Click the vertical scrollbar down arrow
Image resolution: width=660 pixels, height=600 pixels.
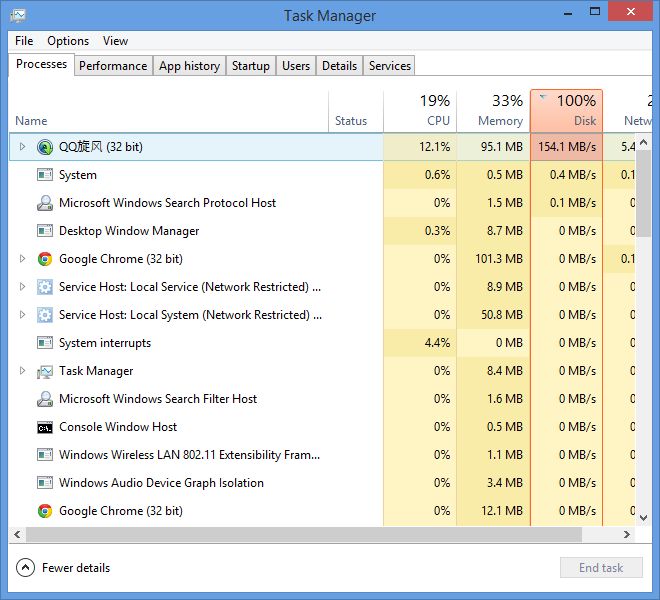pos(644,517)
